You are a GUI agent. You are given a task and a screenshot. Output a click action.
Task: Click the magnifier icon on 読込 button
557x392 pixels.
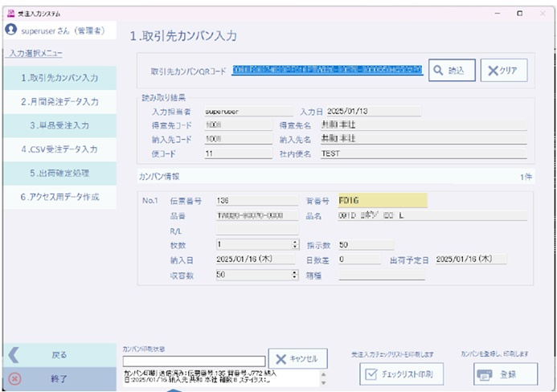point(438,71)
